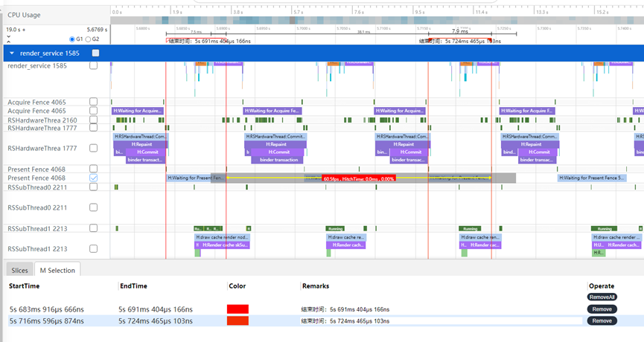Choose the G2 radio option
Viewport: 644px width, 342px height.
click(89, 39)
